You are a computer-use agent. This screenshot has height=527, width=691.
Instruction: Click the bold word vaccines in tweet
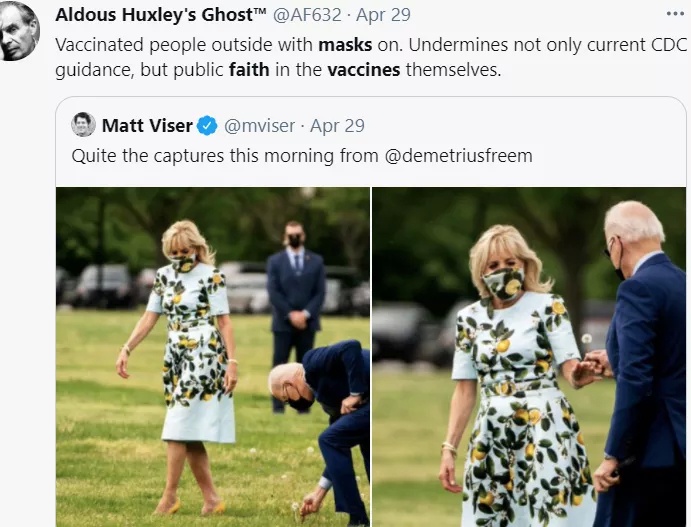[364, 70]
